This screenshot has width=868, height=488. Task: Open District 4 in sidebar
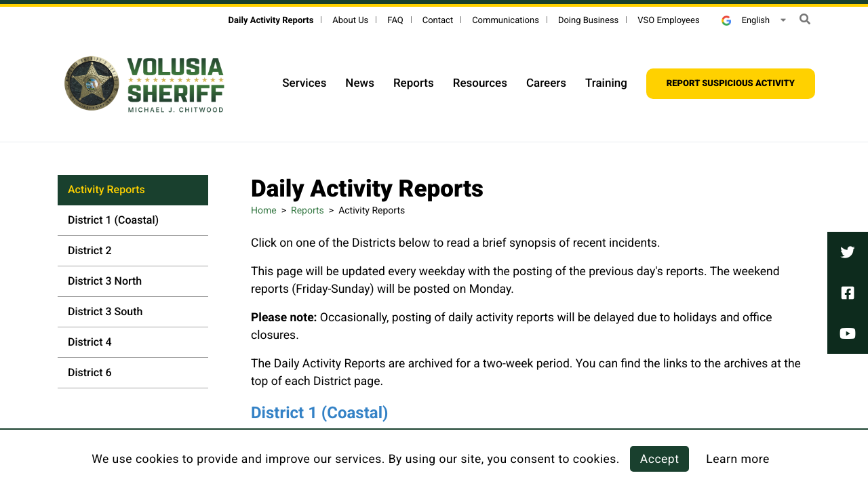(x=133, y=342)
